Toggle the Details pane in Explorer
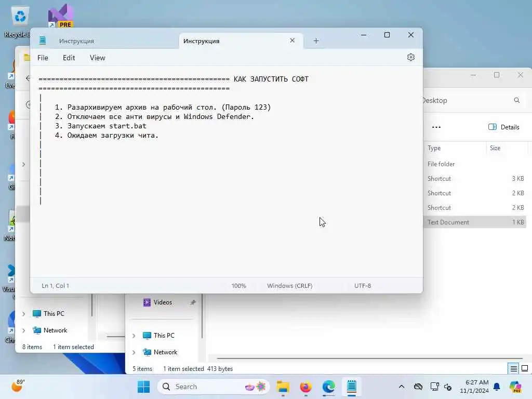 click(x=503, y=127)
